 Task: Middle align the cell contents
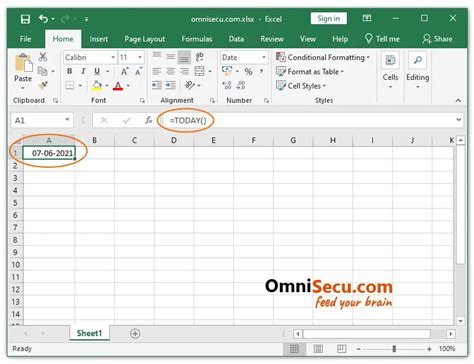[170, 57]
